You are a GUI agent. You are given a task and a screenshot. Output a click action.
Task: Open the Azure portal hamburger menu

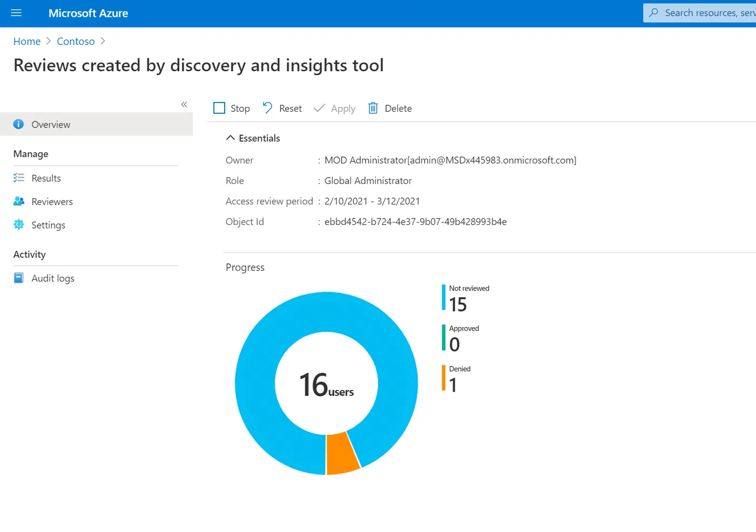pyautogui.click(x=16, y=13)
